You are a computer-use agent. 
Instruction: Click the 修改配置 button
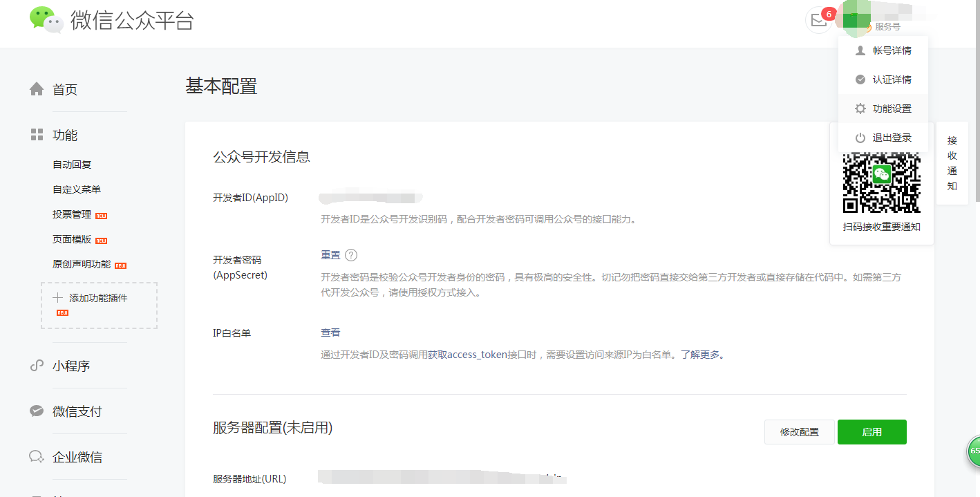pos(800,432)
